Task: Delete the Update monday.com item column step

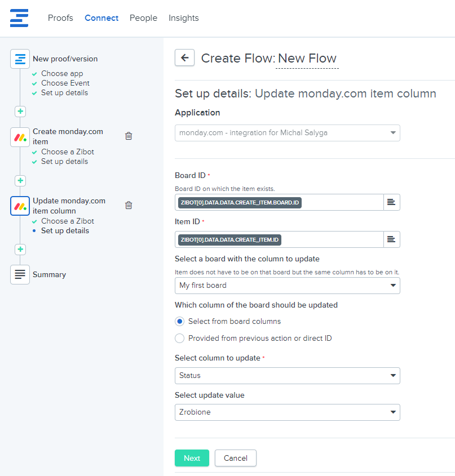Action: point(129,205)
